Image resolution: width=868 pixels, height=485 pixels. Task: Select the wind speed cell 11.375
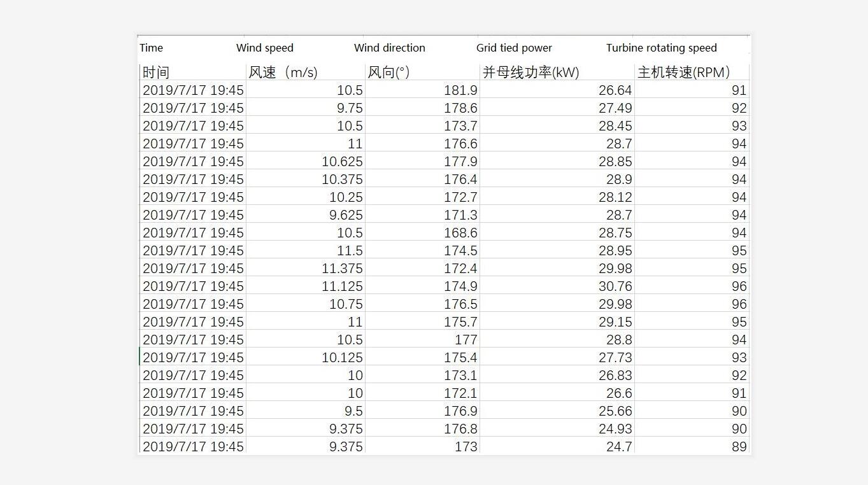pos(305,269)
